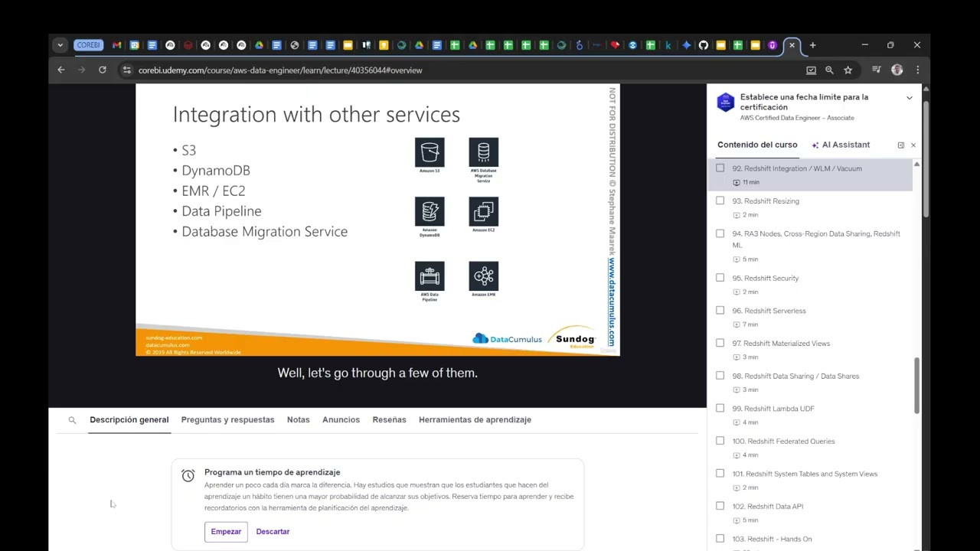View site information for corebi.udemy.com
980x551 pixels.
coord(126,70)
